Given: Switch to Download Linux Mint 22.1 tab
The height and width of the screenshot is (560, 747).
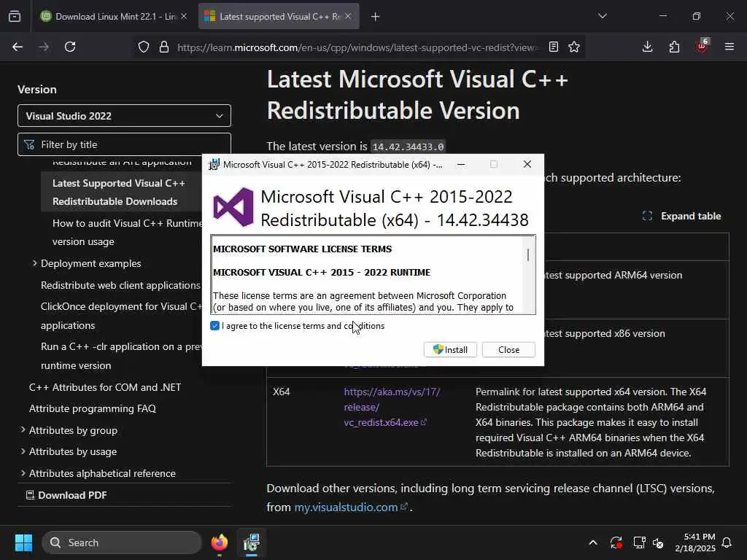Looking at the screenshot, I should coord(113,16).
